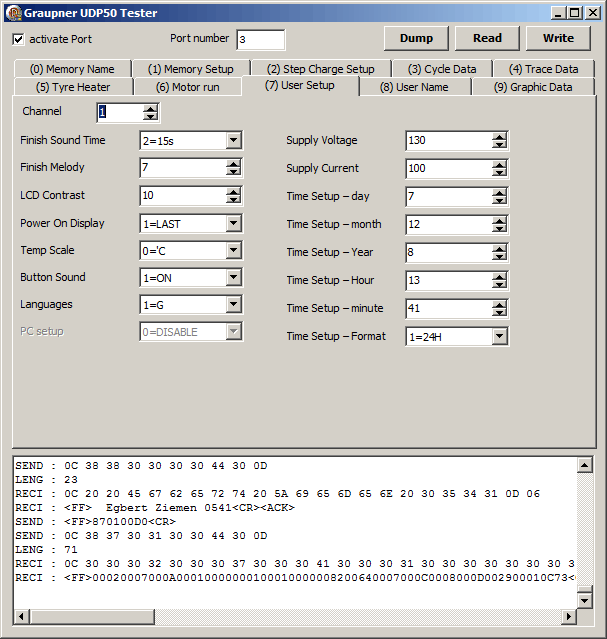This screenshot has width=607, height=639.
Task: Switch to (2) Step Charge Setup tab
Action: click(320, 69)
